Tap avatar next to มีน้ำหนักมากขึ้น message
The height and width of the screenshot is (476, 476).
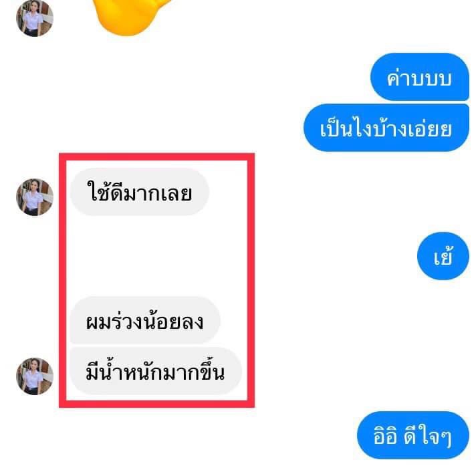point(35,376)
